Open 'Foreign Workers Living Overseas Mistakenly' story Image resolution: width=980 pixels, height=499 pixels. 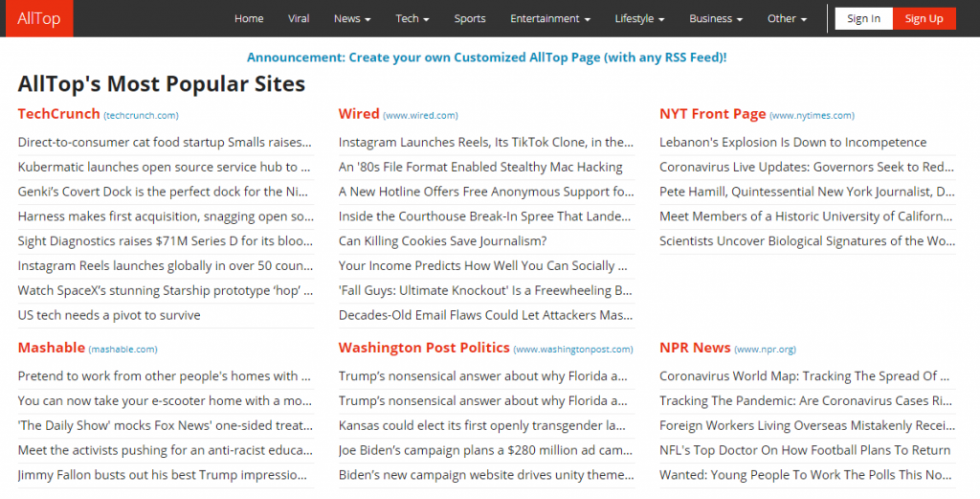tap(807, 426)
